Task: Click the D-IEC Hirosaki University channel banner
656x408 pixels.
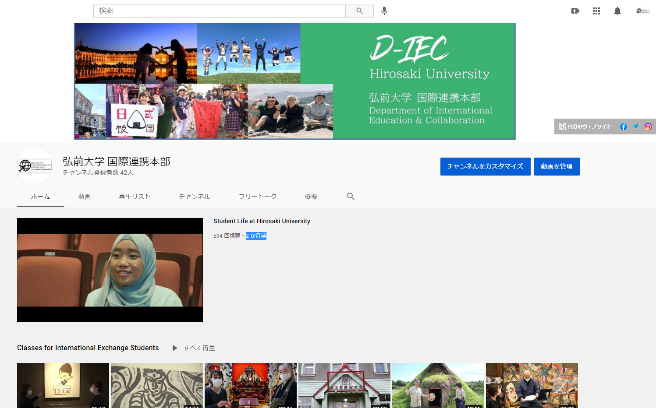Action: tap(295, 81)
